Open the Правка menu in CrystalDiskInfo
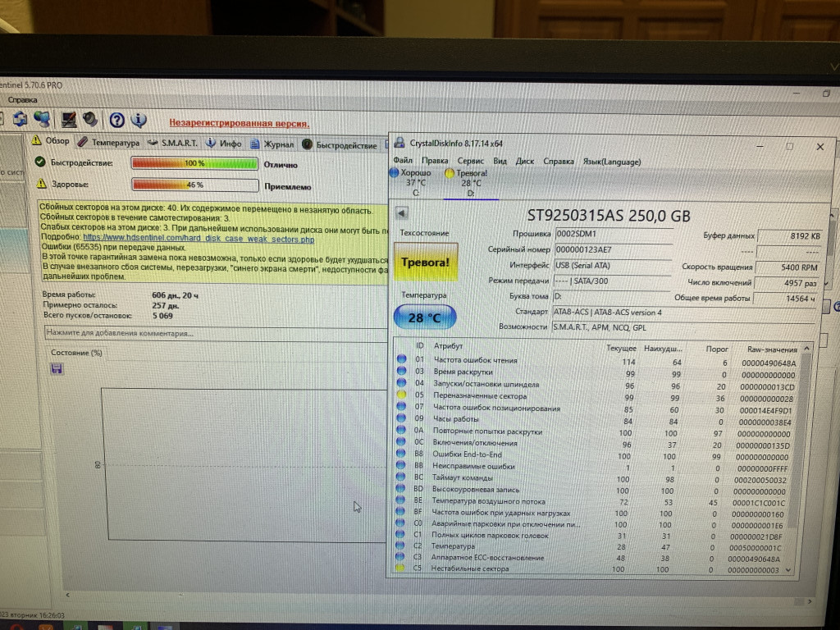This screenshot has height=630, width=840. click(x=435, y=161)
